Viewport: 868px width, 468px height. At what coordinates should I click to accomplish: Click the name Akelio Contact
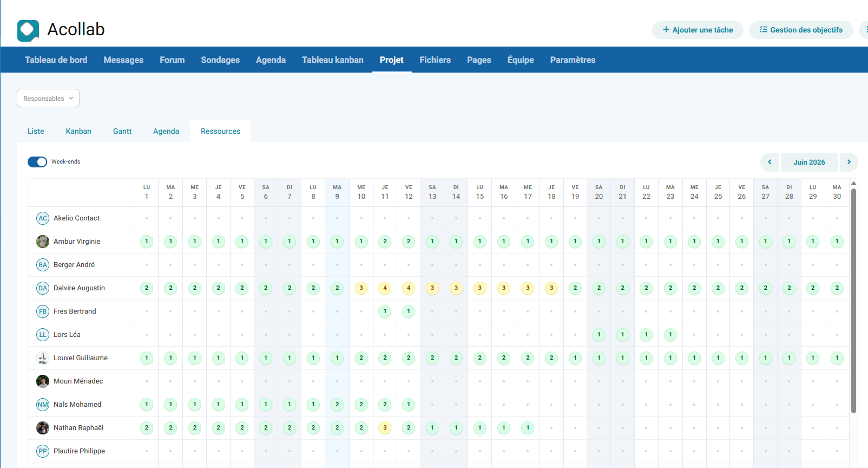click(x=76, y=218)
